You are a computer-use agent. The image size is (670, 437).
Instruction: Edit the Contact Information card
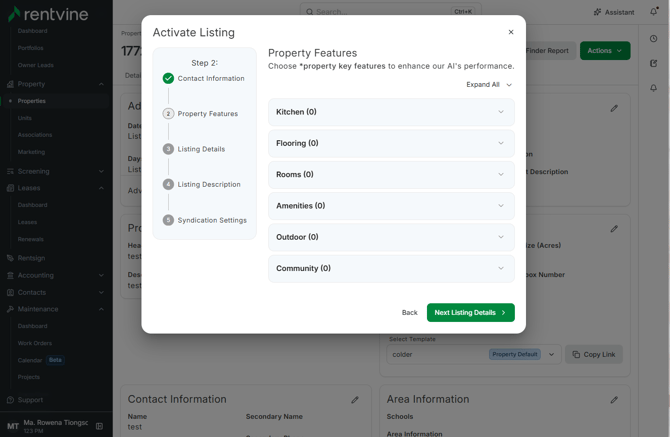click(x=355, y=400)
